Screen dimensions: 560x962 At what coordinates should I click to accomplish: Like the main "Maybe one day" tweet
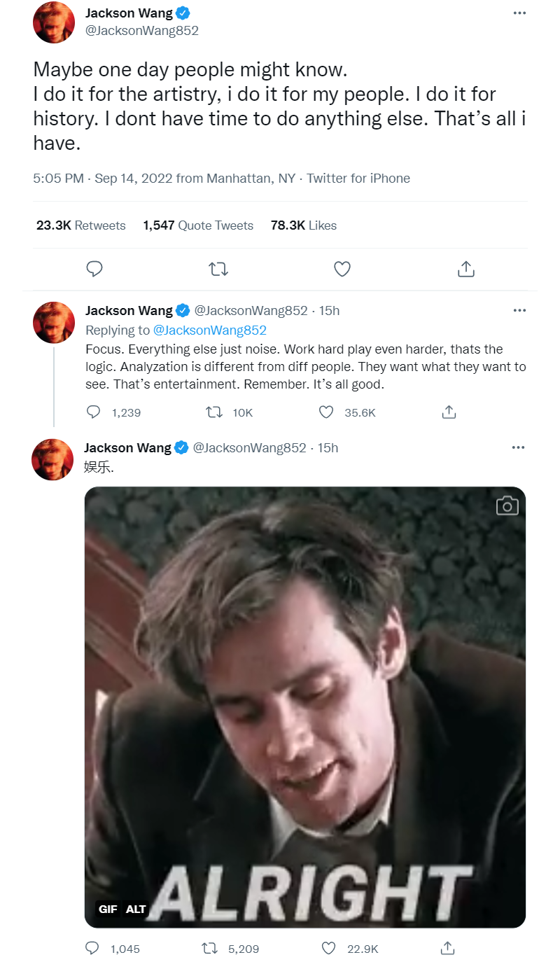[x=342, y=269]
